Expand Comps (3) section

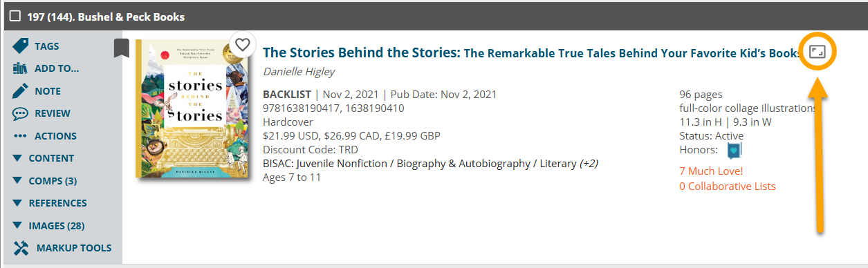pyautogui.click(x=45, y=181)
